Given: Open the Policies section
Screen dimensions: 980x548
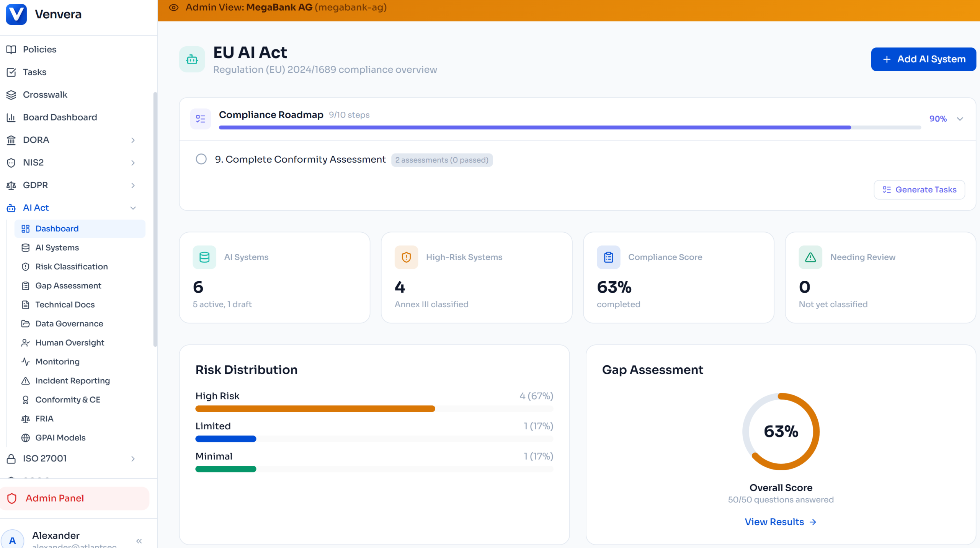Looking at the screenshot, I should [x=39, y=49].
